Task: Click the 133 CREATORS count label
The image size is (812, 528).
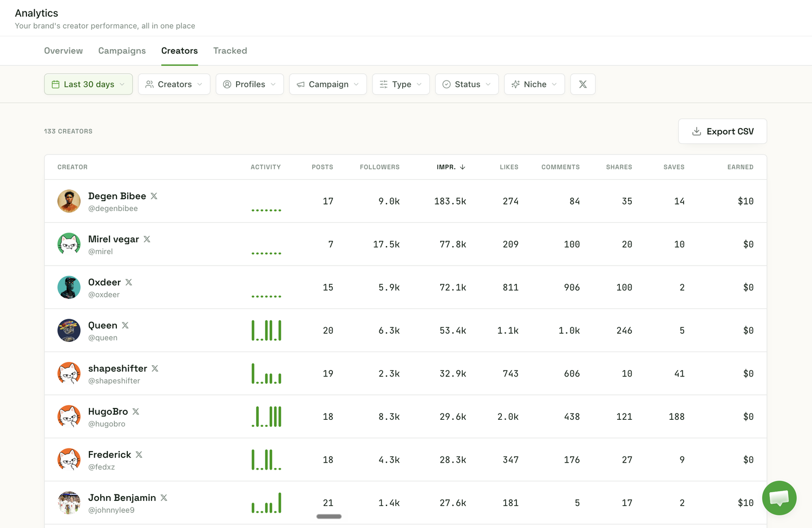Action: coord(68,131)
